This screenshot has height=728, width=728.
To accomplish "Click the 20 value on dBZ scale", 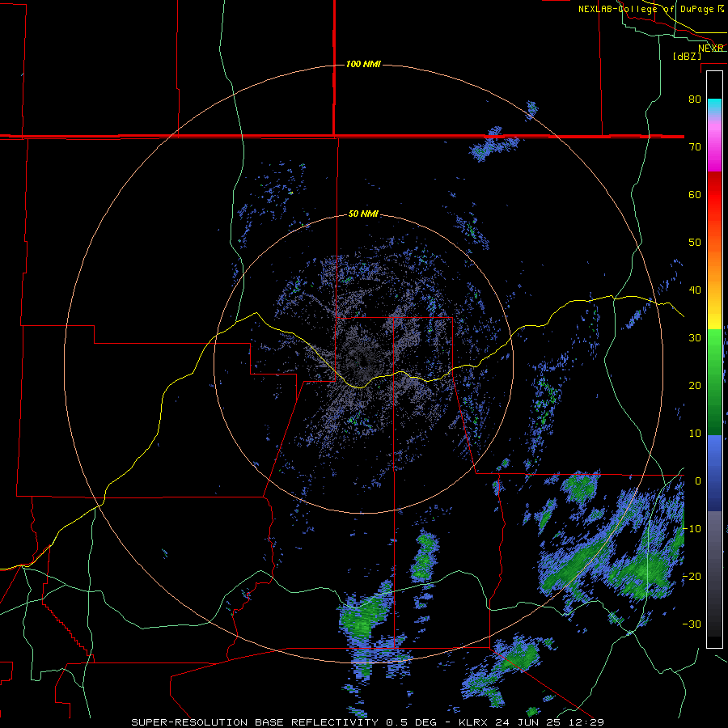I will click(695, 386).
